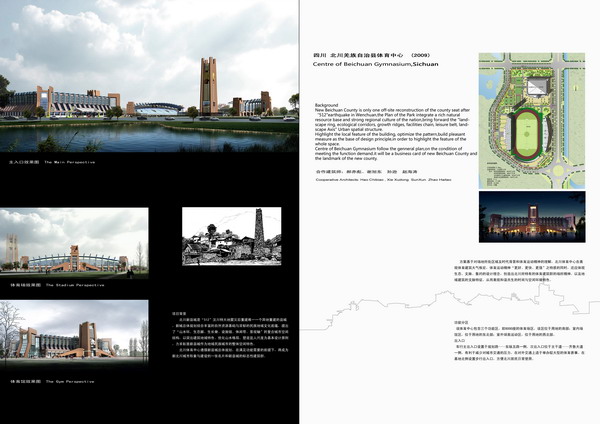This screenshot has width=600, height=424.
Task: Click the 'Cooperative Architects' credit line
Action: tap(383, 179)
